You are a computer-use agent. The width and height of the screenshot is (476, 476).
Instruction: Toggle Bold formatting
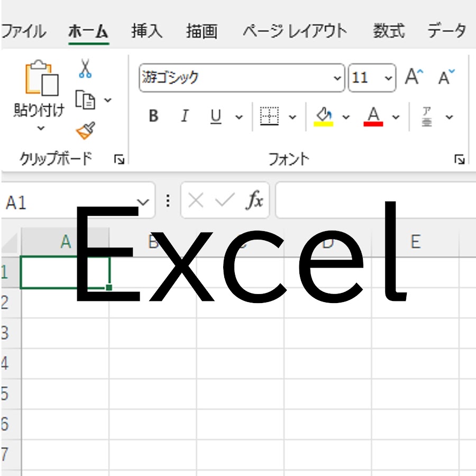point(153,116)
